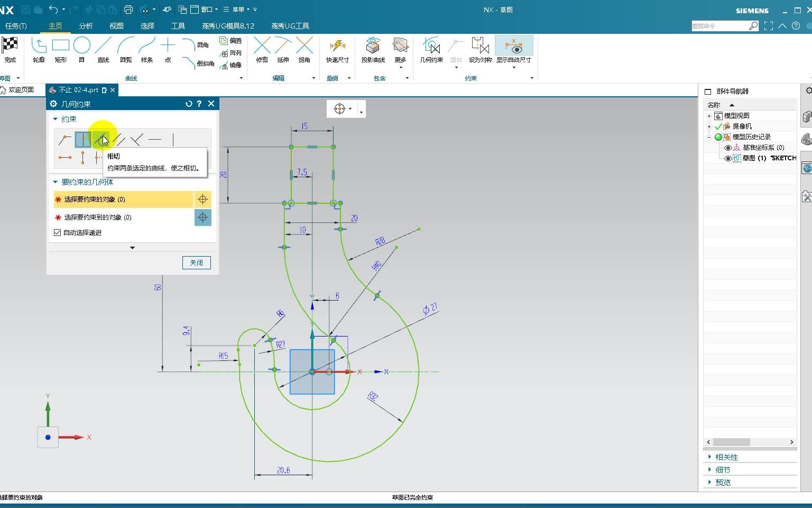Select the 圆 circle tool
This screenshot has width=812, height=508.
point(82,50)
